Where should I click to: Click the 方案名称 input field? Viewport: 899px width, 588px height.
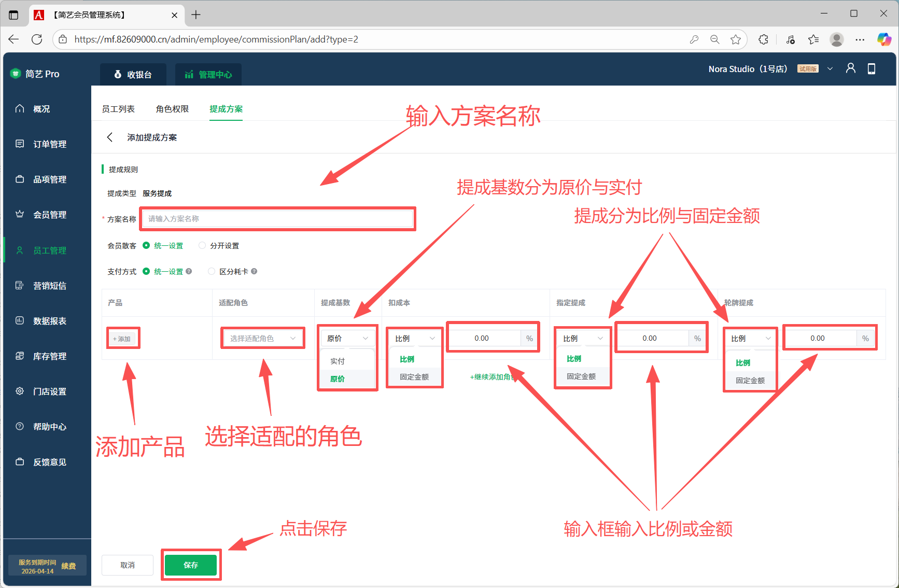tap(278, 219)
